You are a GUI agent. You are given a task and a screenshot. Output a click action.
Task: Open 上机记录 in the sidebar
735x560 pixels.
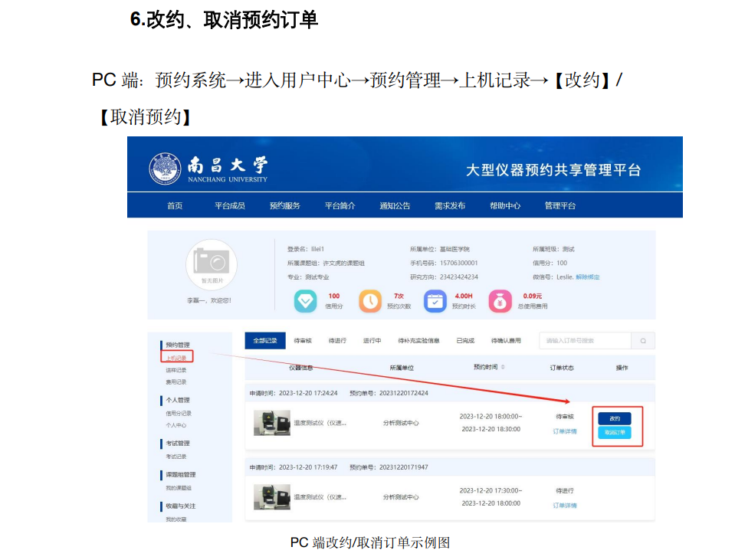tap(176, 358)
